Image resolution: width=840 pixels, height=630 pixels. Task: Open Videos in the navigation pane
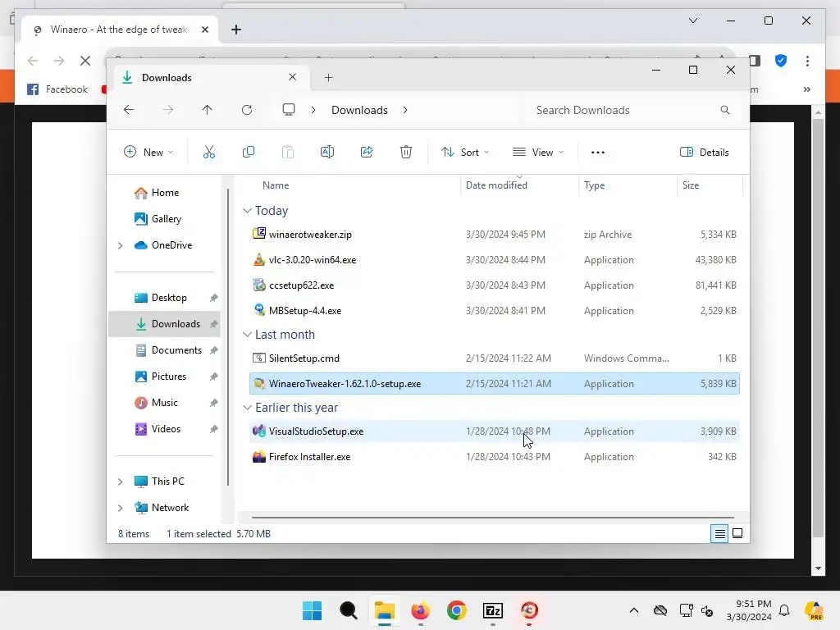(x=163, y=429)
